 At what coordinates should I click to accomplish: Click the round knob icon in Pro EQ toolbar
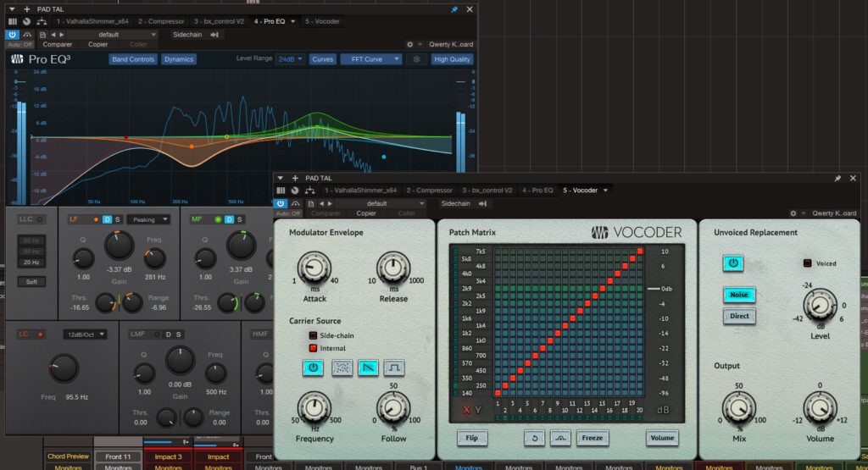tap(26, 21)
